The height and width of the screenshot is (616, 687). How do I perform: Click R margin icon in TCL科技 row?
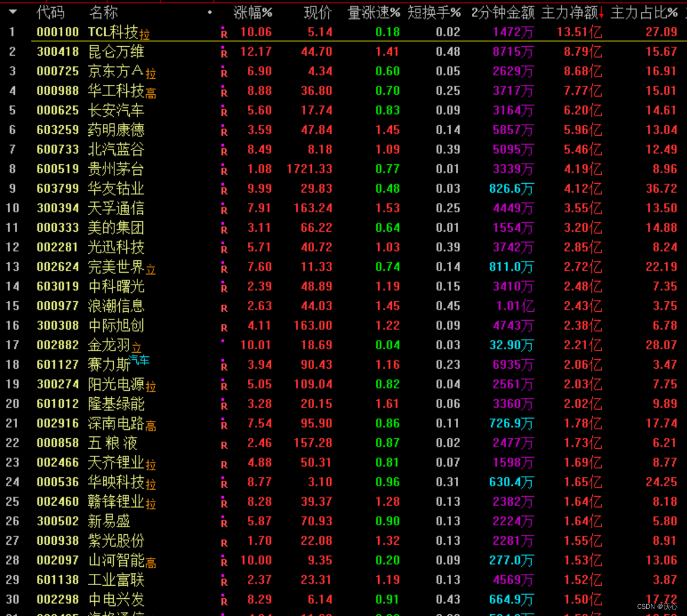(x=224, y=34)
